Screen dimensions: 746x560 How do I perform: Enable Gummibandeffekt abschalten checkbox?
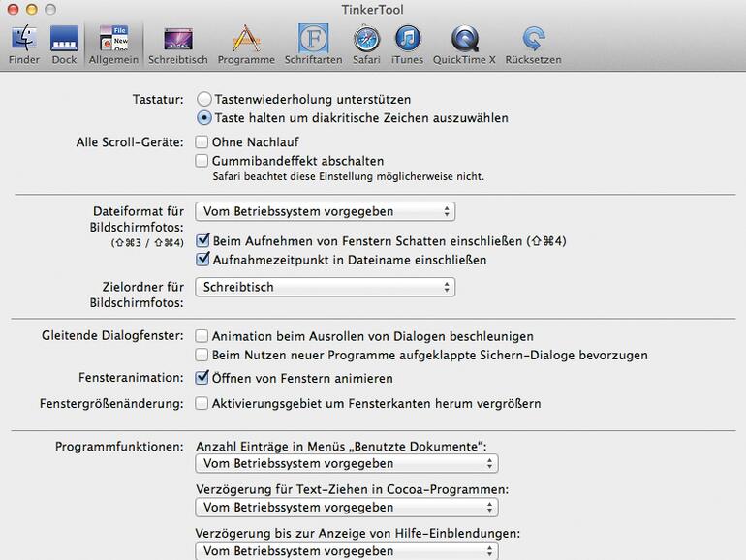coord(202,160)
